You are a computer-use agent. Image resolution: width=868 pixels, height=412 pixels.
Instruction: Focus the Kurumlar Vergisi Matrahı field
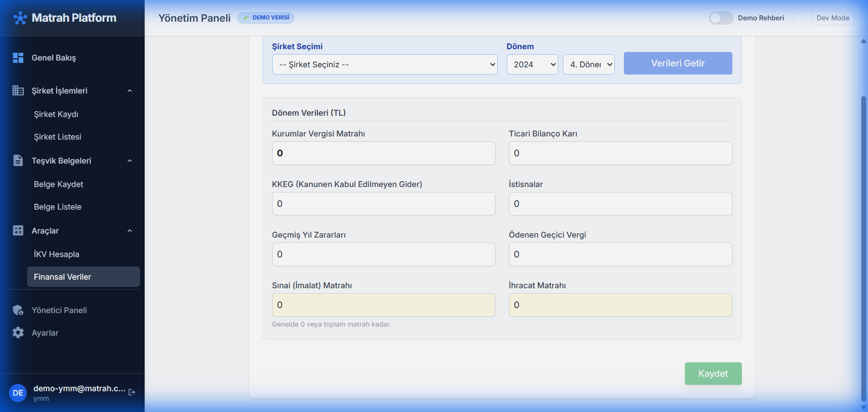point(383,153)
